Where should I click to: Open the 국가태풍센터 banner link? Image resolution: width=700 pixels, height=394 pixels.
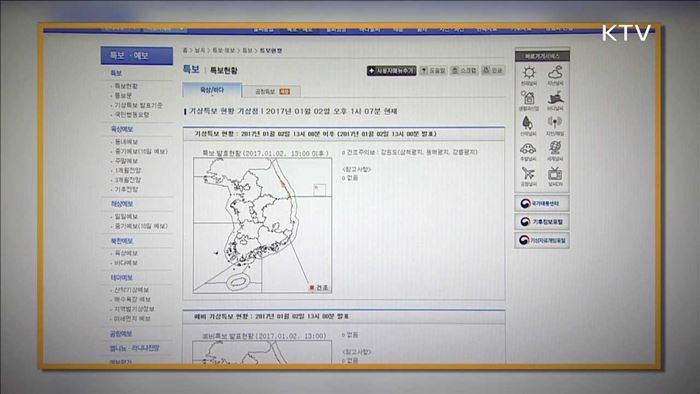(542, 203)
